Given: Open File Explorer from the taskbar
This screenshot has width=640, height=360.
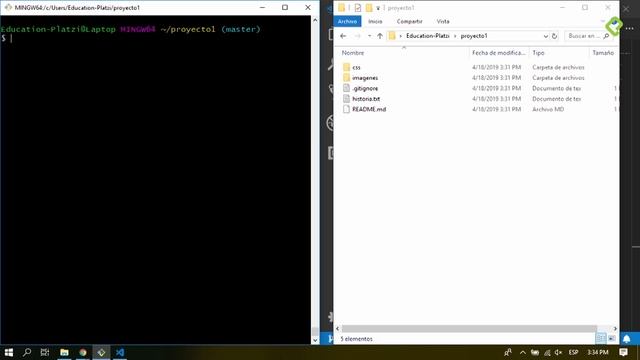Looking at the screenshot, I should (64, 352).
